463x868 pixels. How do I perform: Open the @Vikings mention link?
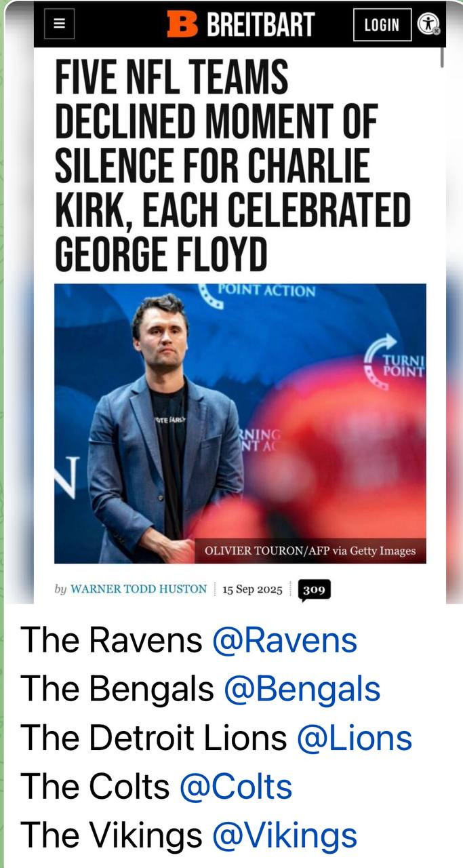click(x=284, y=835)
